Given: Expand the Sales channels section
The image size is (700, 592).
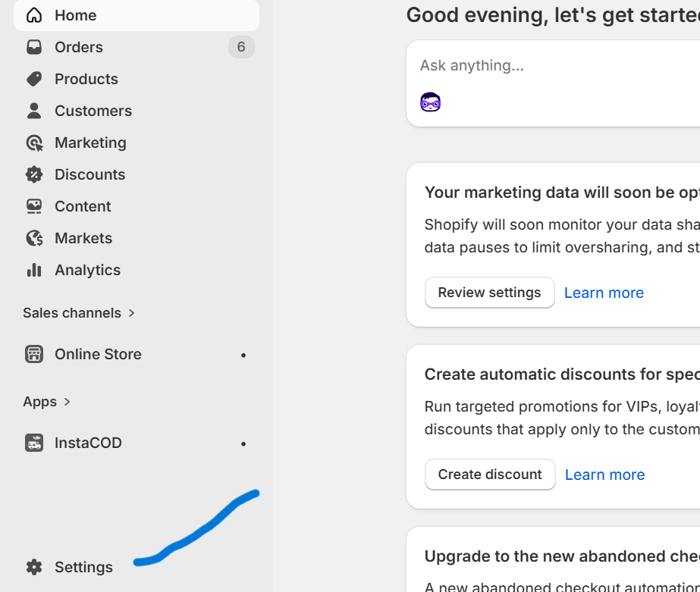Looking at the screenshot, I should pyautogui.click(x=79, y=313).
